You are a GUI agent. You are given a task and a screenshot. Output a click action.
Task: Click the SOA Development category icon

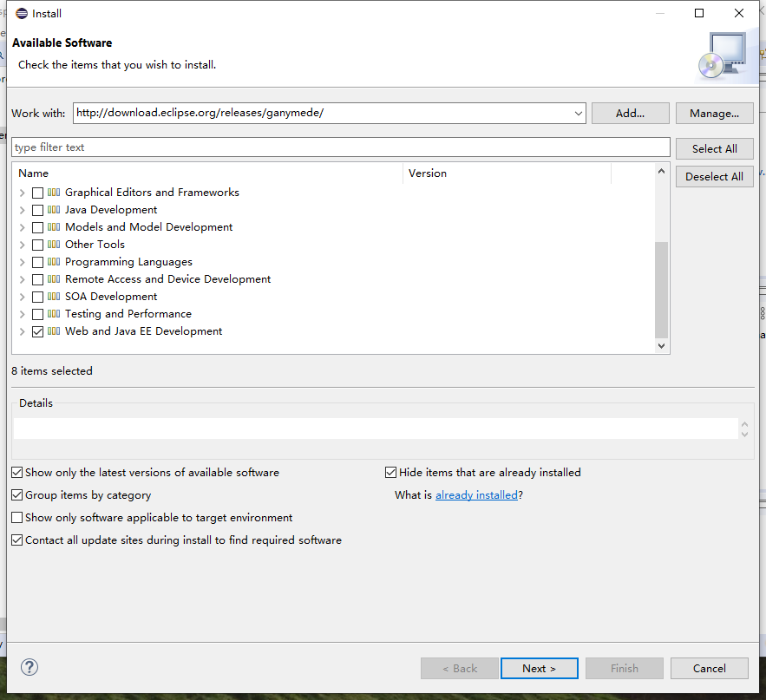point(54,297)
